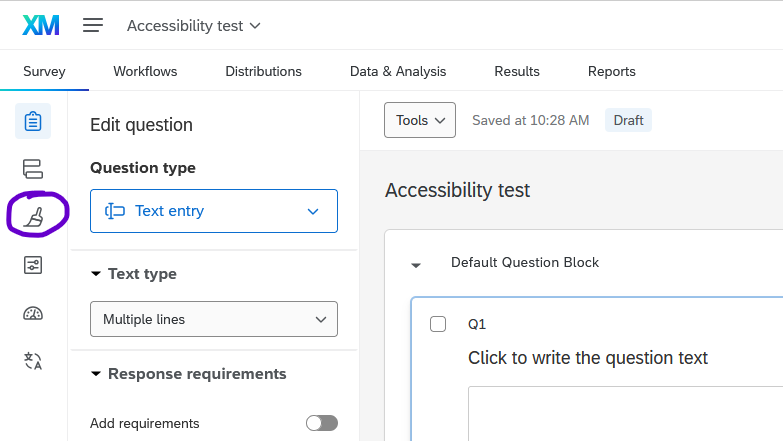Viewport: 783px width, 441px height.
Task: Click the text entry cursor icon
Action: pyautogui.click(x=115, y=211)
